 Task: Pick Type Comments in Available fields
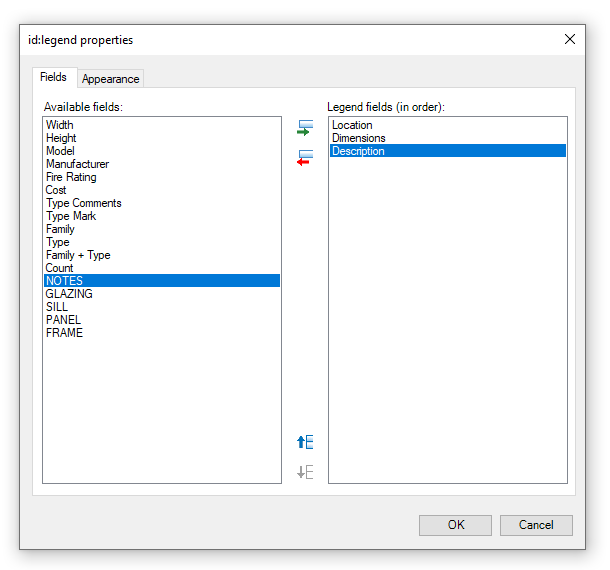point(84,203)
